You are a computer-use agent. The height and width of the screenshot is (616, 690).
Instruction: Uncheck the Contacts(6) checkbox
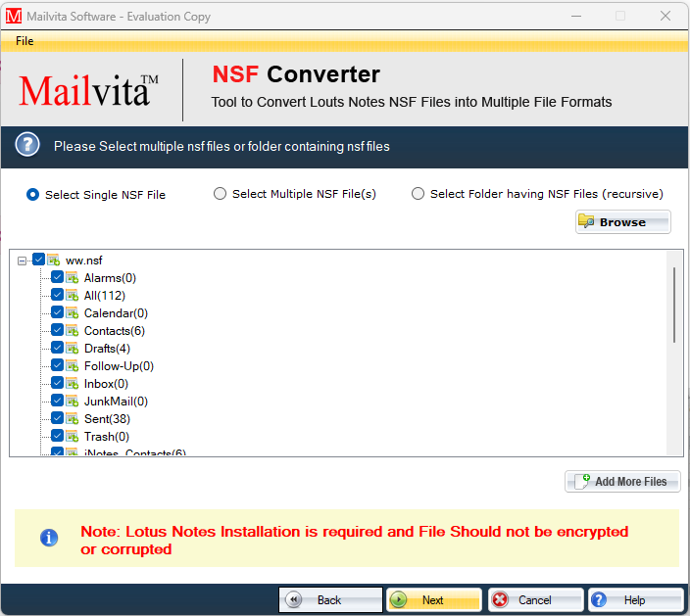[x=57, y=330]
